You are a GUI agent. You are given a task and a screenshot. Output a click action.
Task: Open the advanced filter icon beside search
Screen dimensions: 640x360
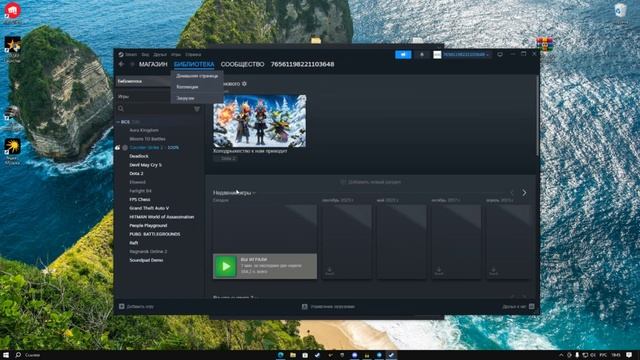(x=197, y=109)
